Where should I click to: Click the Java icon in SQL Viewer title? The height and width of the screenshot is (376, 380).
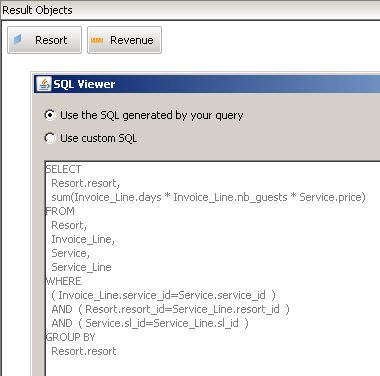(44, 84)
